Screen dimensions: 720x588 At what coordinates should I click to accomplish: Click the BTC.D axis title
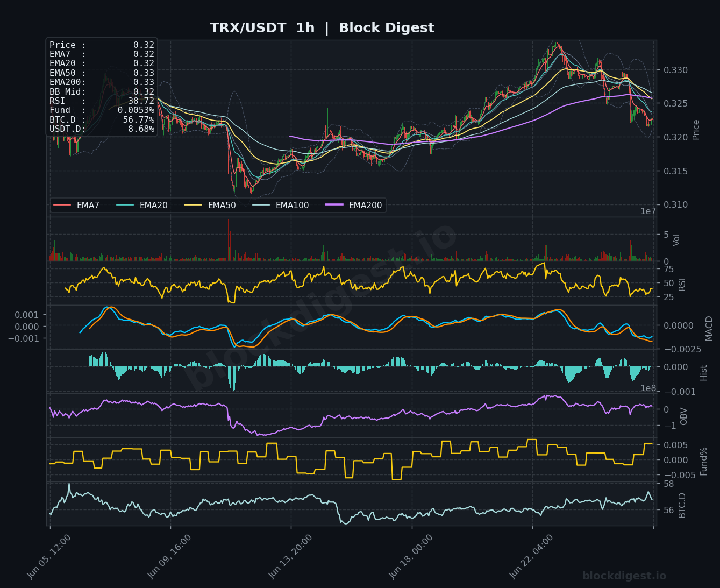pyautogui.click(x=682, y=505)
